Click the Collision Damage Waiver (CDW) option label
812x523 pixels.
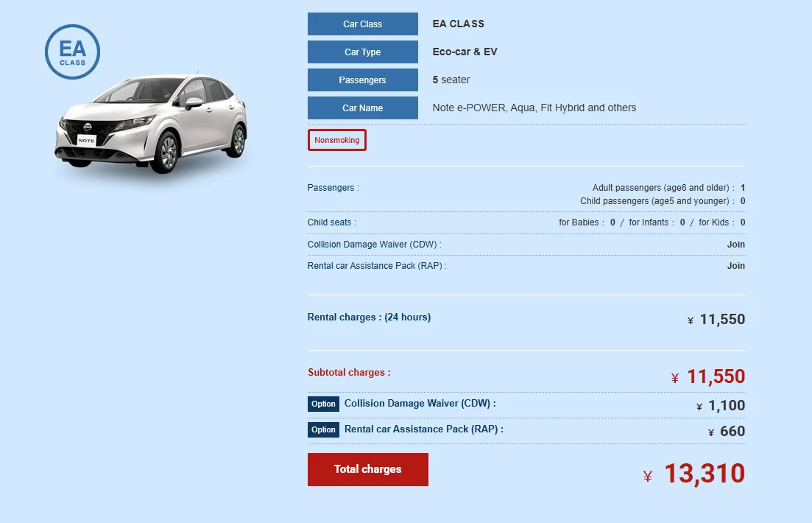pos(420,403)
